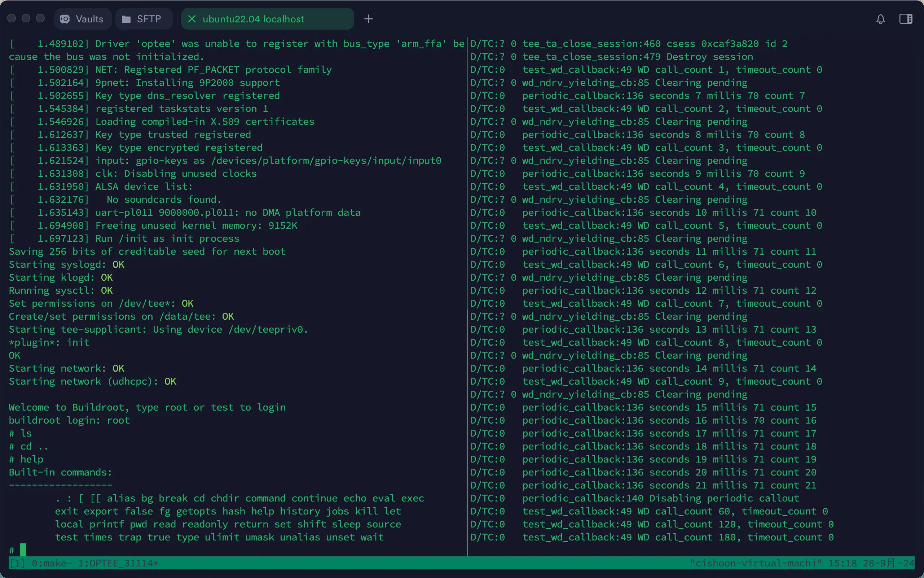Click the window zoom traffic light
This screenshot has height=578, width=924.
click(x=40, y=18)
